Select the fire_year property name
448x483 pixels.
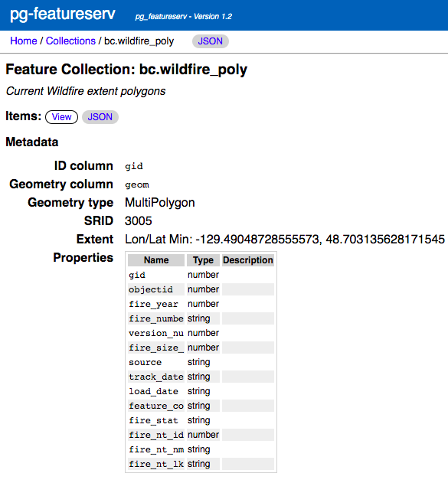coord(153,305)
